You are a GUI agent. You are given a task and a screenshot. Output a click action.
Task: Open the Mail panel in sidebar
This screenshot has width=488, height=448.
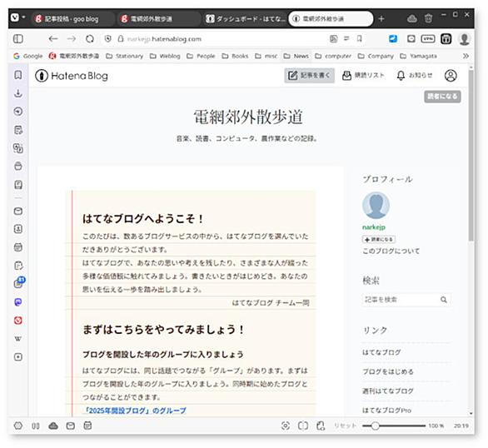click(x=18, y=212)
